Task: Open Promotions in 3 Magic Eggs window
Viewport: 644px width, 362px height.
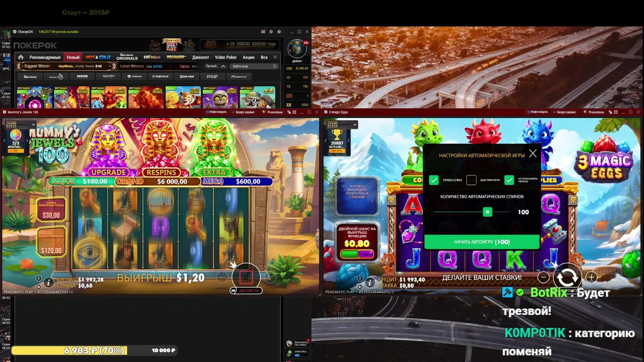Action: [593, 112]
